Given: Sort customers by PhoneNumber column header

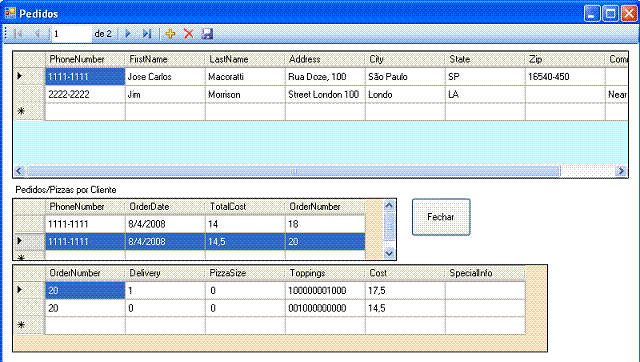Looking at the screenshot, I should click(x=84, y=59).
